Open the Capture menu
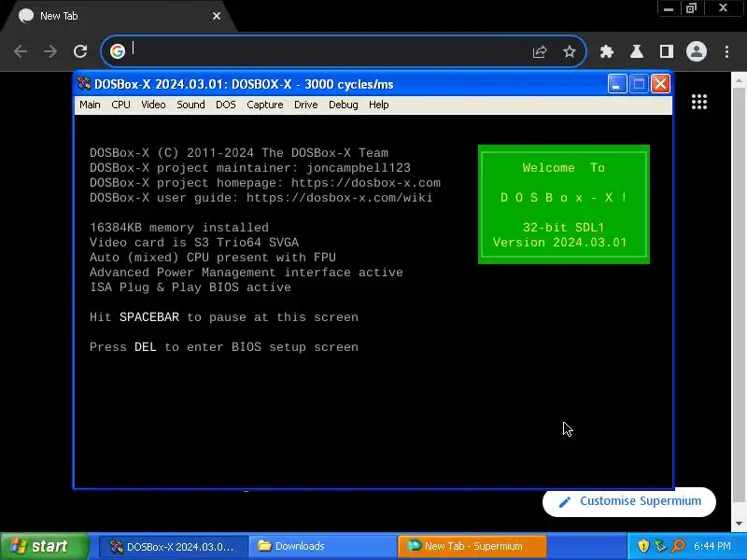This screenshot has width=747, height=560. tap(265, 105)
